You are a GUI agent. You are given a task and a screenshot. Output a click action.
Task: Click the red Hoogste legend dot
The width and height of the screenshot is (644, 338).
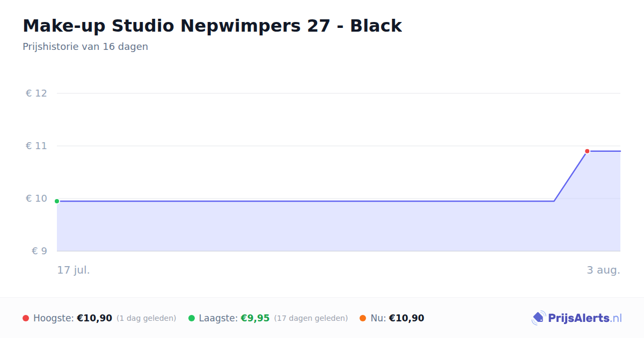tap(26, 318)
